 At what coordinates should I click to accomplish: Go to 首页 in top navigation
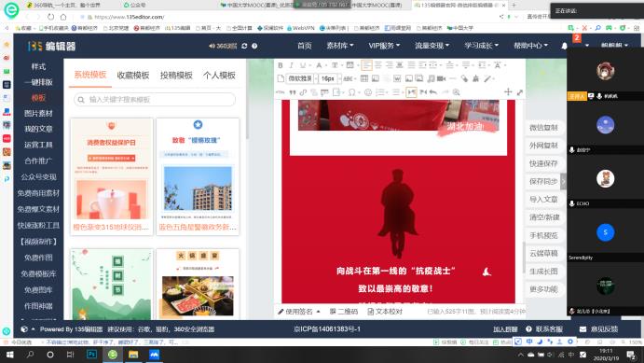point(305,46)
